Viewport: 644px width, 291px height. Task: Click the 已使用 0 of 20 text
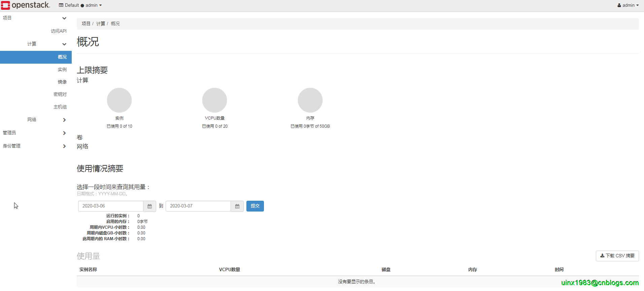[x=215, y=126]
